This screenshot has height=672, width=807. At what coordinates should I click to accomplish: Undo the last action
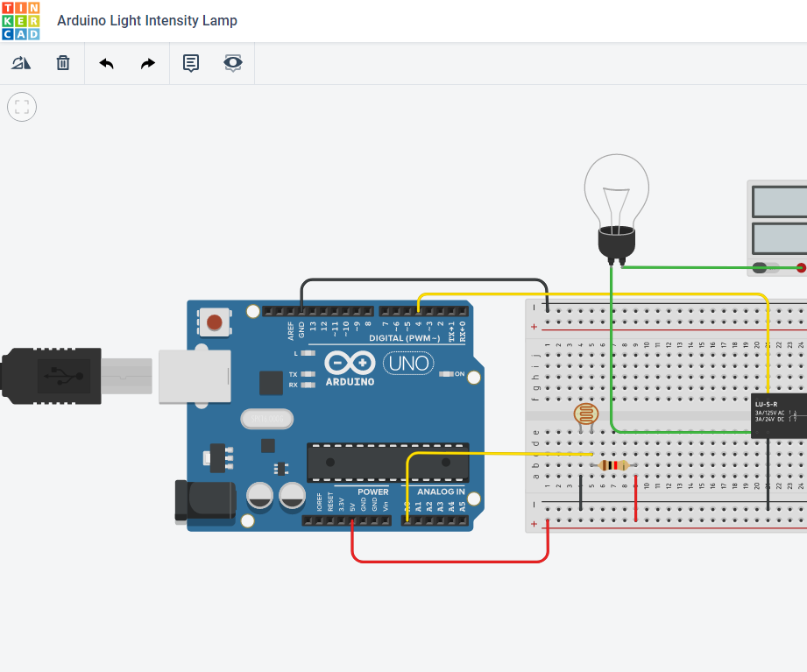105,62
